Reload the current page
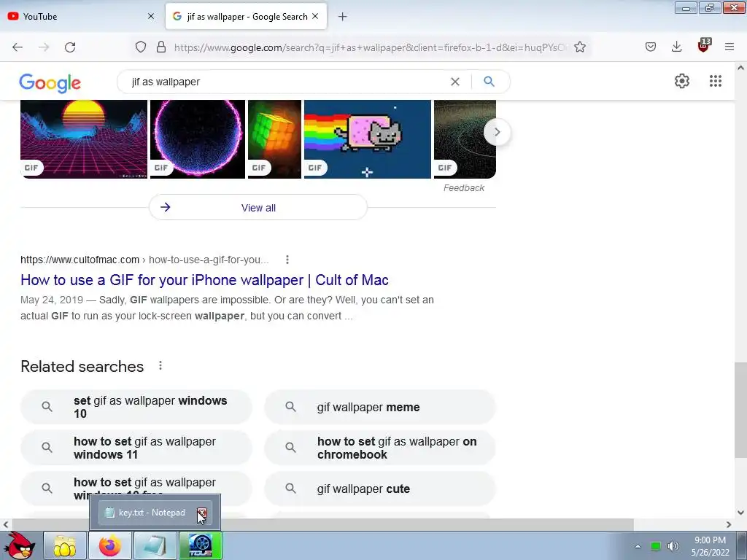This screenshot has width=747, height=560. coord(70,47)
